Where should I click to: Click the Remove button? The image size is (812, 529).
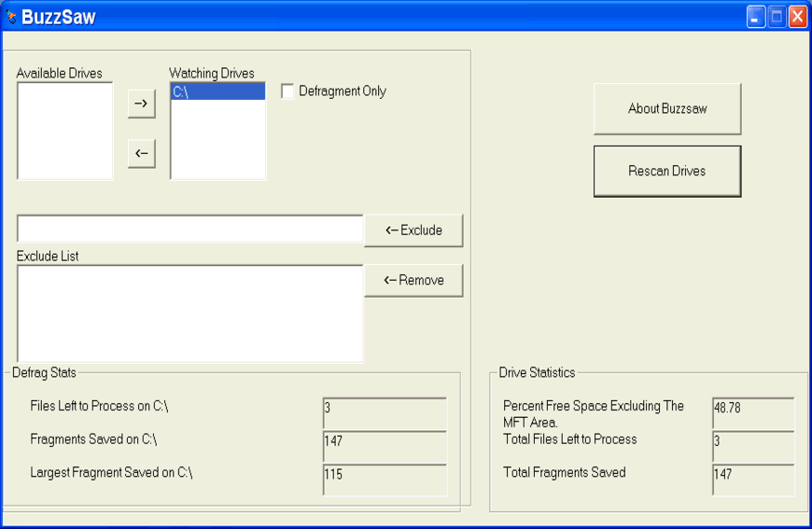pos(413,280)
